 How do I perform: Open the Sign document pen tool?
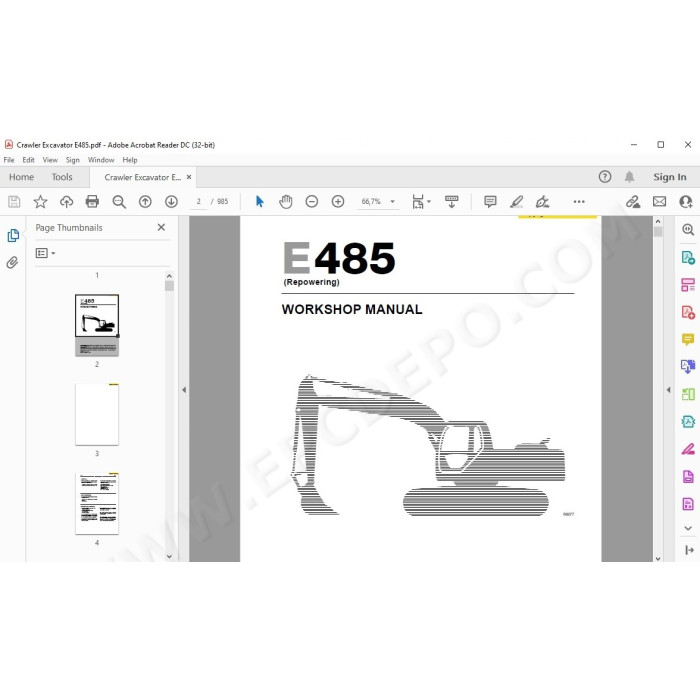pos(542,202)
